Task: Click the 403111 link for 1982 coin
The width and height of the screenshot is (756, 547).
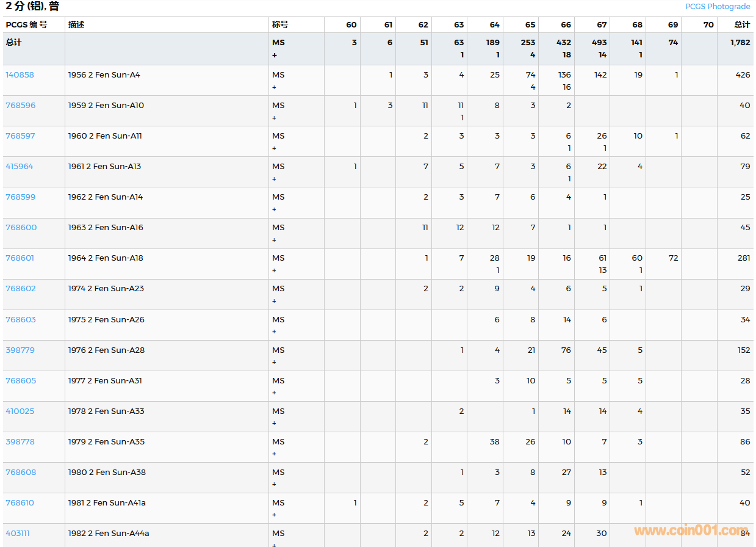Action: (x=18, y=534)
